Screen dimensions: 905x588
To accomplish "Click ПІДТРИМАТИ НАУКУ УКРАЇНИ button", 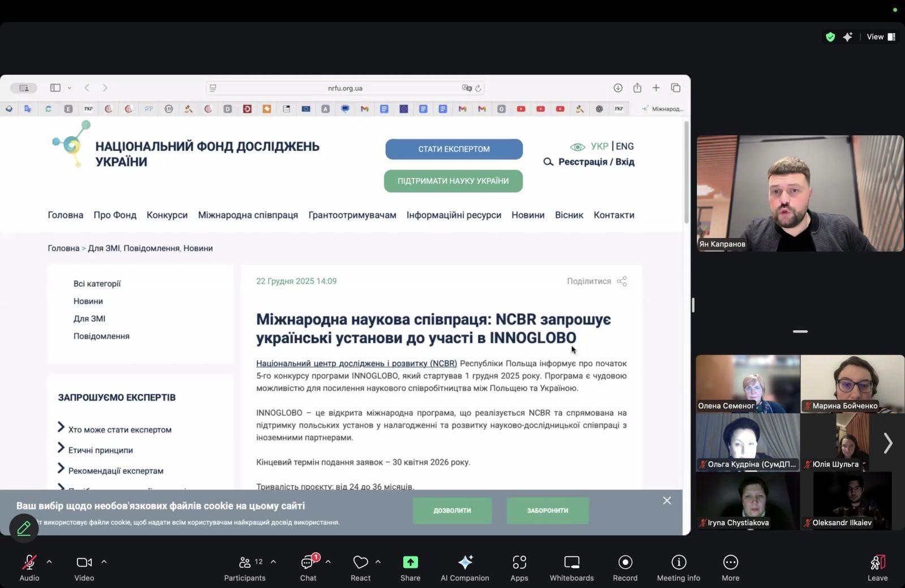I will 453,181.
